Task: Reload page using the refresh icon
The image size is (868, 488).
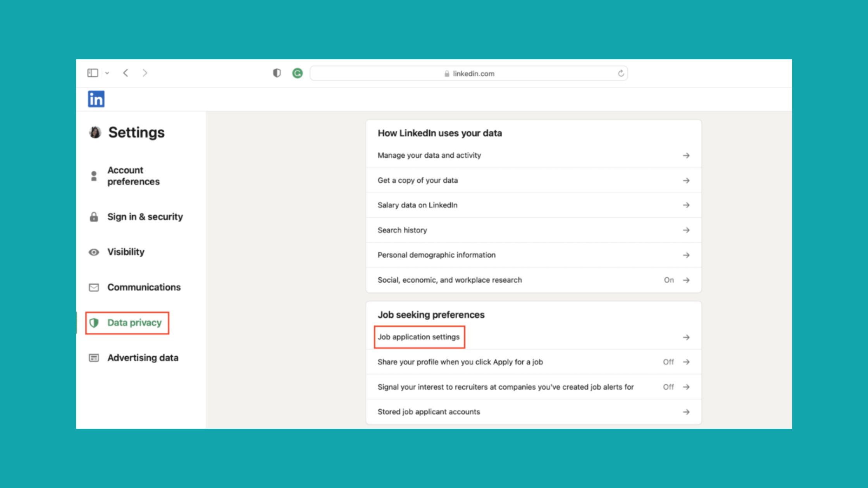Action: click(621, 73)
